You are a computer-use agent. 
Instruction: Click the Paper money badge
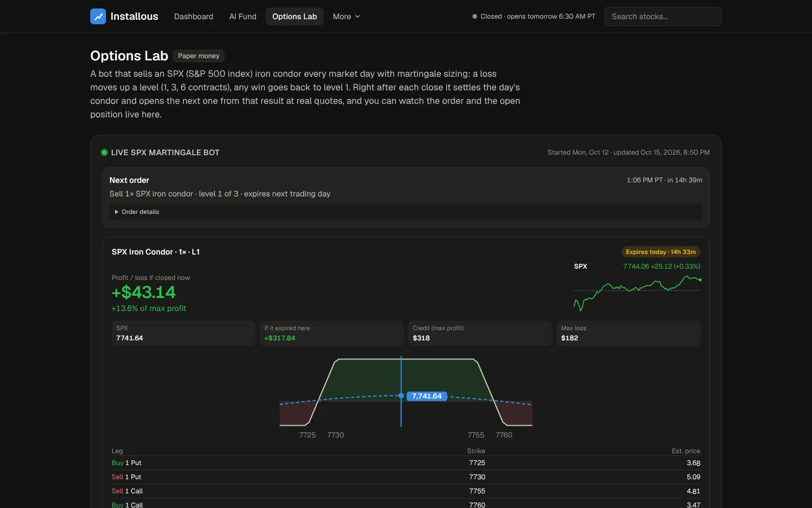199,56
